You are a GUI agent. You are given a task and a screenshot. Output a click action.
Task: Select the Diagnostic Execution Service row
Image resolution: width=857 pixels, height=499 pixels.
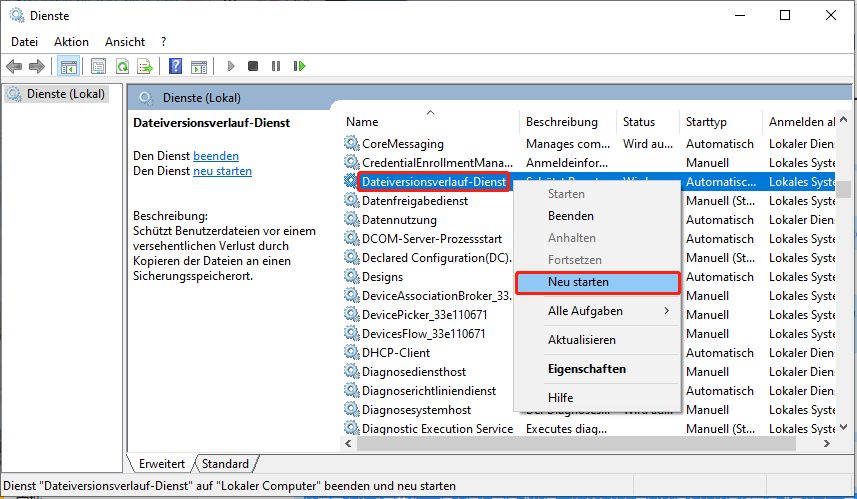pos(589,428)
